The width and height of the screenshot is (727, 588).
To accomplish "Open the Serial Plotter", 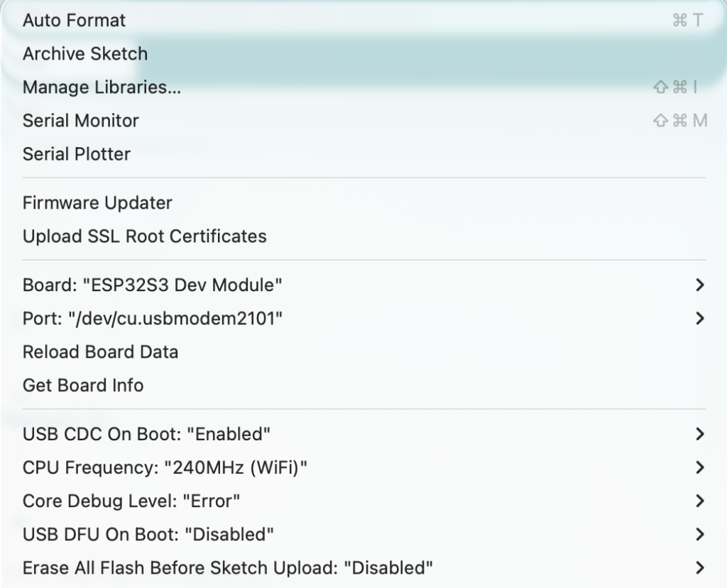I will click(77, 154).
